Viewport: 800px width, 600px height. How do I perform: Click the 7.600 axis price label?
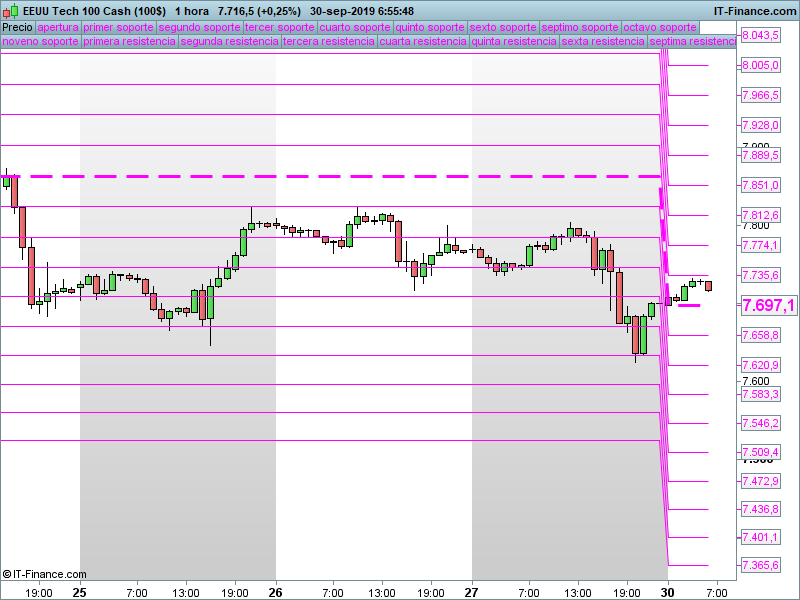756,381
